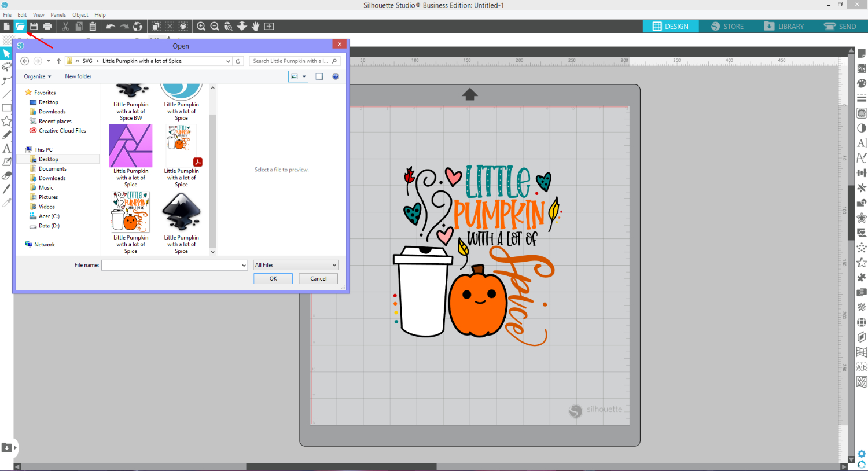Save the document with the floppy icon

pyautogui.click(x=34, y=26)
